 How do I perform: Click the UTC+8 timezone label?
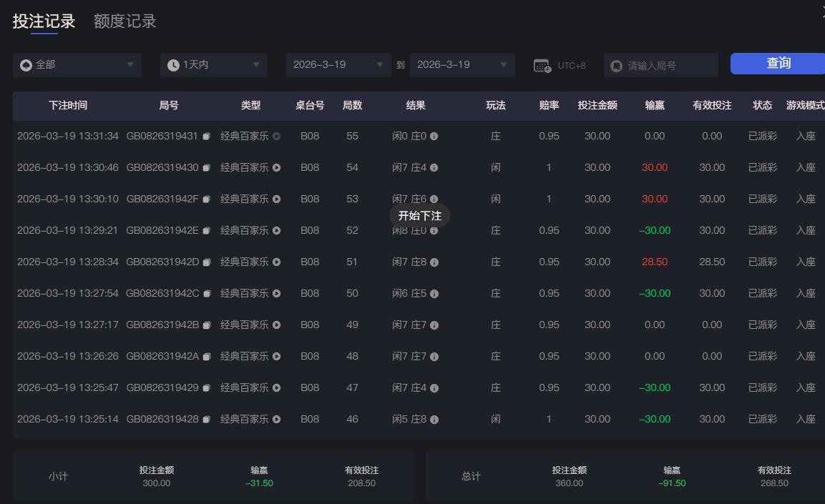coord(572,65)
